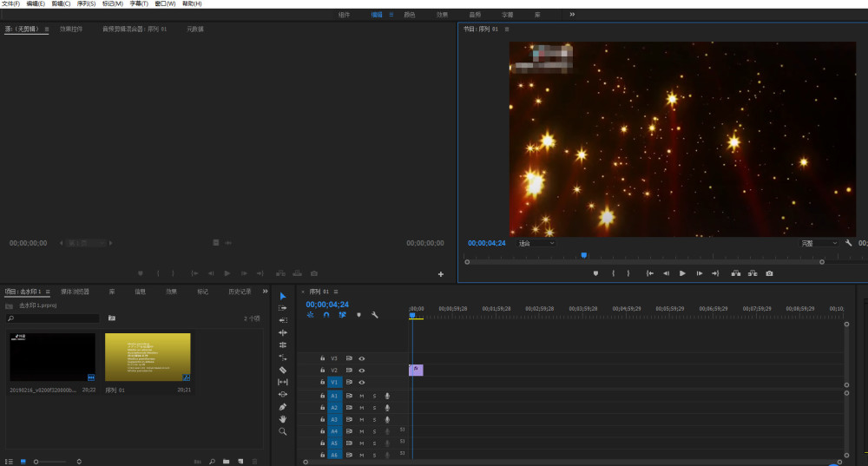Select the Track Select Forward tool
Image resolution: width=868 pixels, height=466 pixels.
[x=283, y=308]
